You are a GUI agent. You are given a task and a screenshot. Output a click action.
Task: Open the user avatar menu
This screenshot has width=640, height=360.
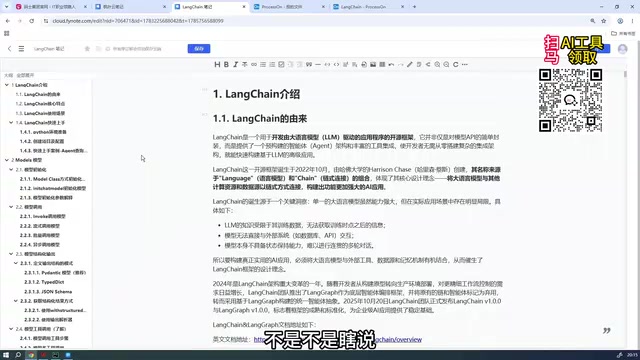tap(622, 49)
